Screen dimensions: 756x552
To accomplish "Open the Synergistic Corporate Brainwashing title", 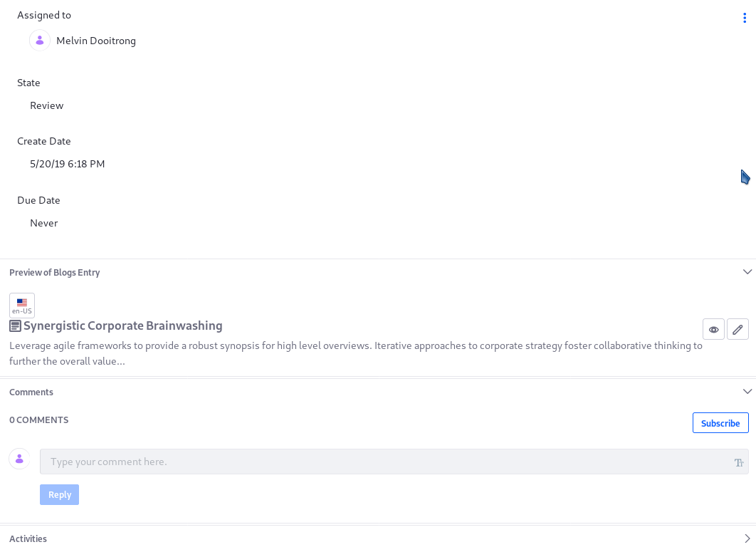I will pos(123,326).
